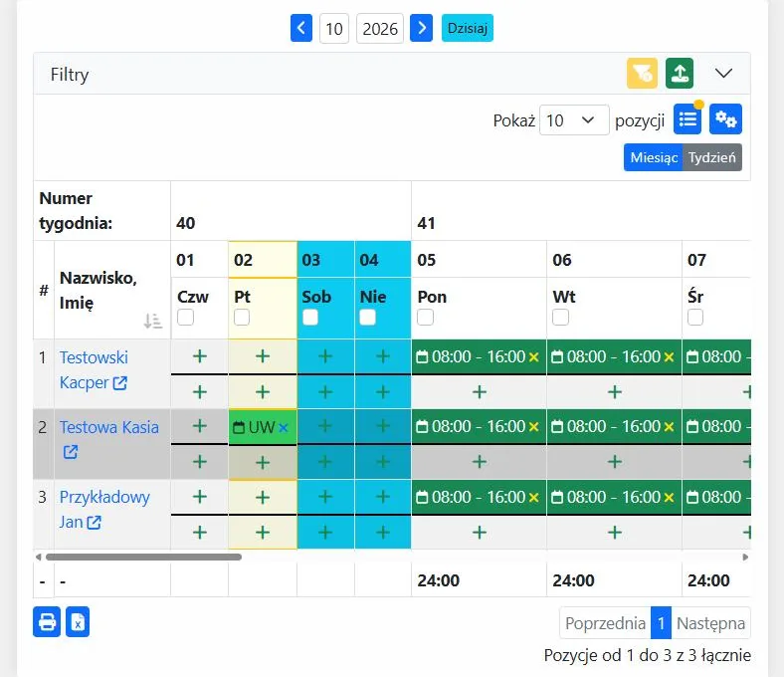Open Testowski Kacper profile link
Screen dimensions: 784x677
94,369
